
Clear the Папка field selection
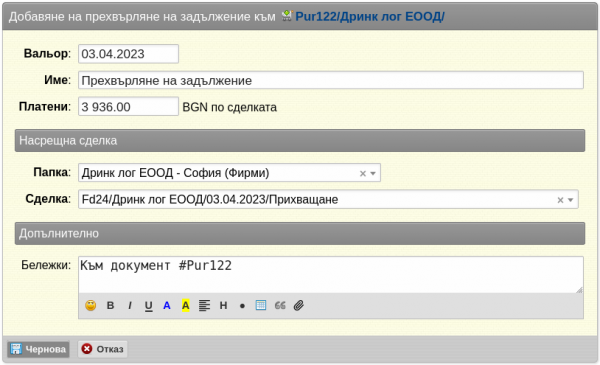tap(363, 174)
